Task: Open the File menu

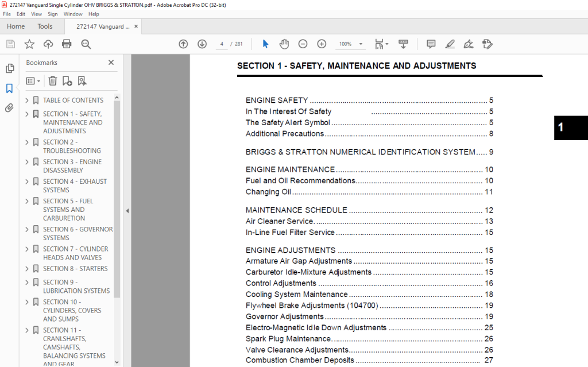Action: pyautogui.click(x=7, y=14)
